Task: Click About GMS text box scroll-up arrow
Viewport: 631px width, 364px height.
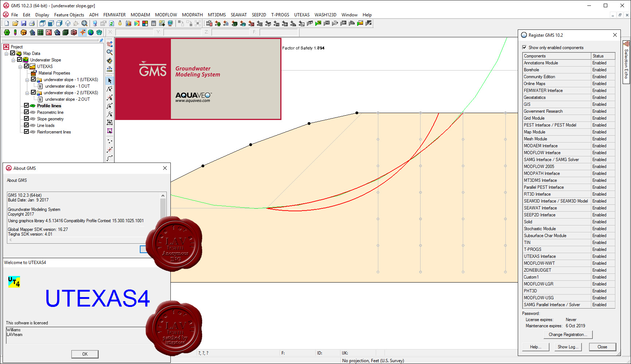Action: pos(163,196)
